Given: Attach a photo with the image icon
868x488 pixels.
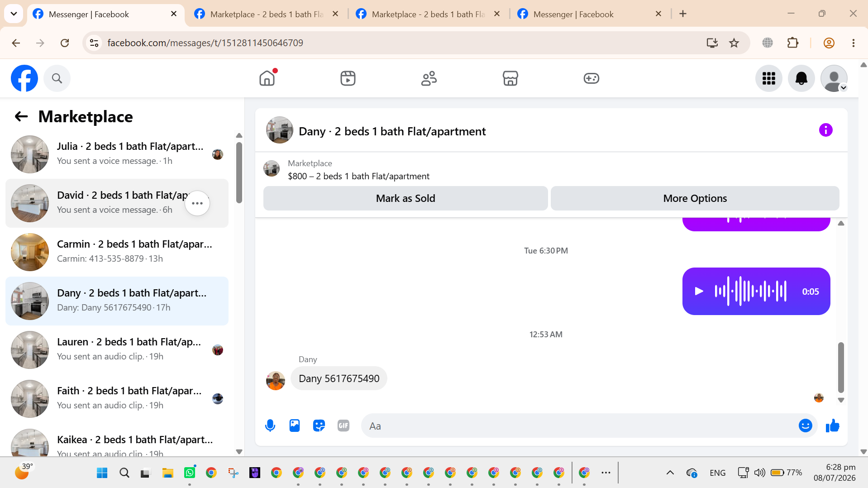Looking at the screenshot, I should tap(295, 426).
